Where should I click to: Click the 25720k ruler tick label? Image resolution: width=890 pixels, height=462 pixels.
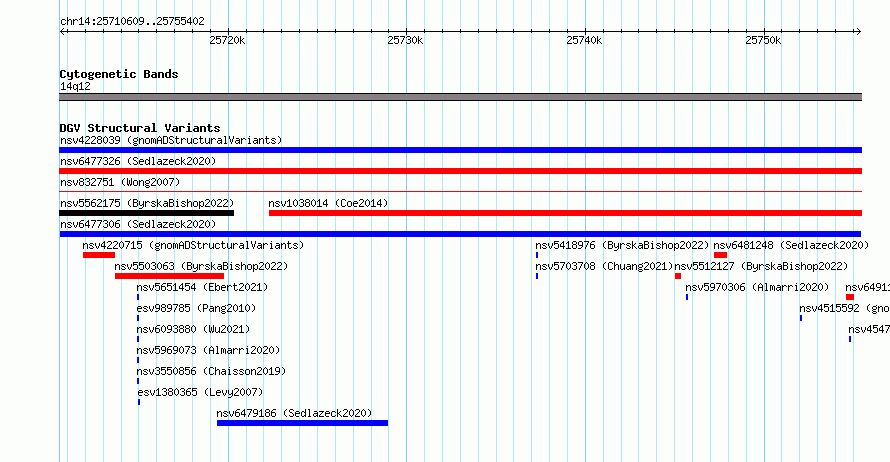pos(227,40)
